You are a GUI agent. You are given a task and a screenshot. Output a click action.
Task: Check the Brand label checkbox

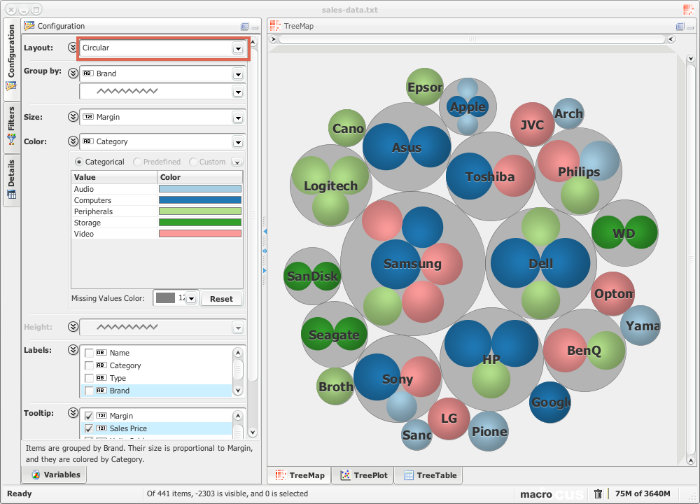(x=90, y=391)
